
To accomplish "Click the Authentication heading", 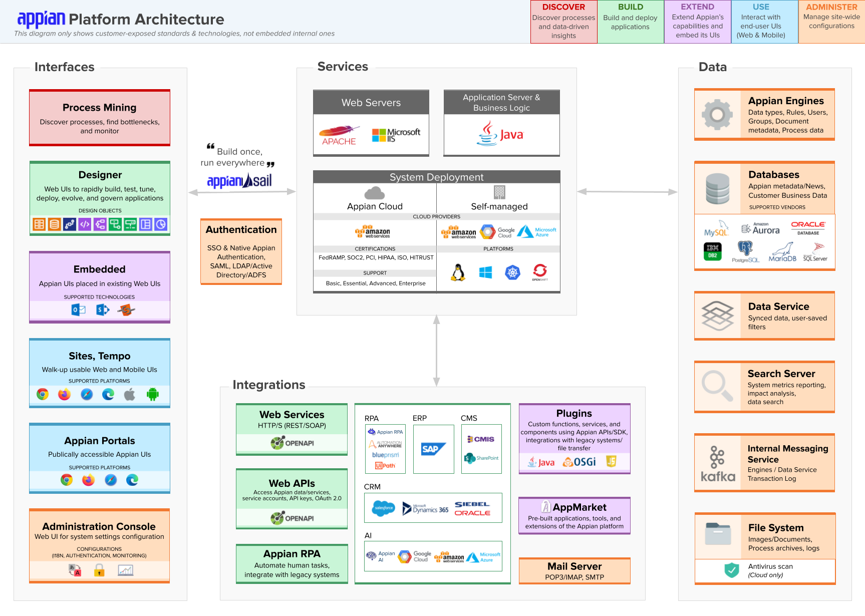I will 241,229.
